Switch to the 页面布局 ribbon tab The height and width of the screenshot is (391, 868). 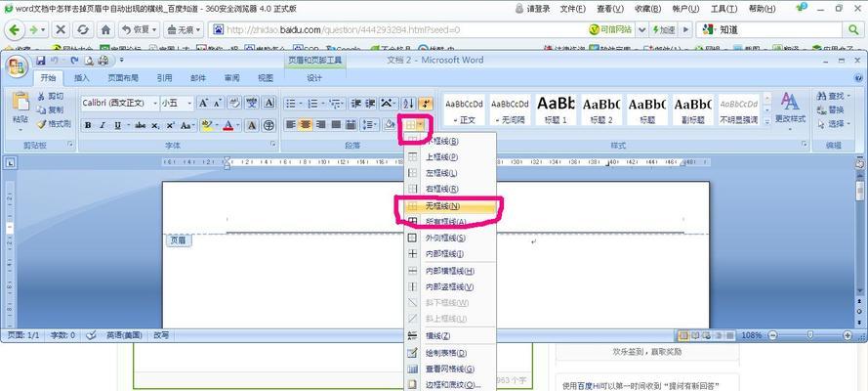123,78
